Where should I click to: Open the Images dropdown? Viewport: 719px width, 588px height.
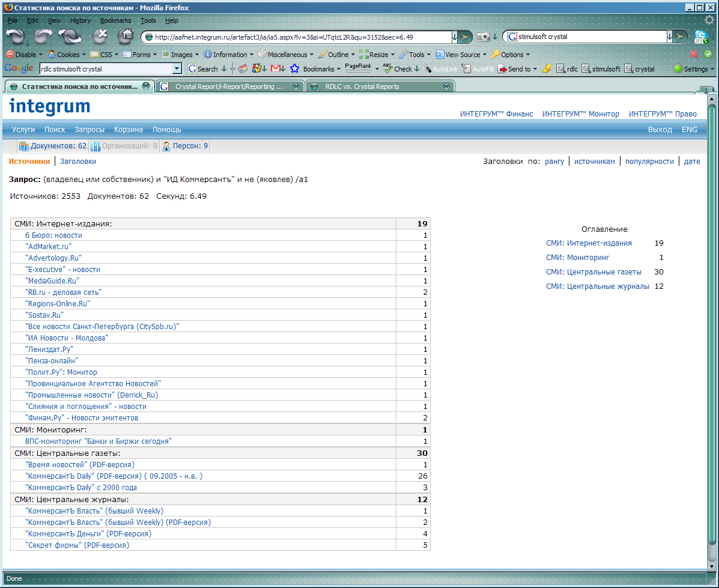click(180, 55)
